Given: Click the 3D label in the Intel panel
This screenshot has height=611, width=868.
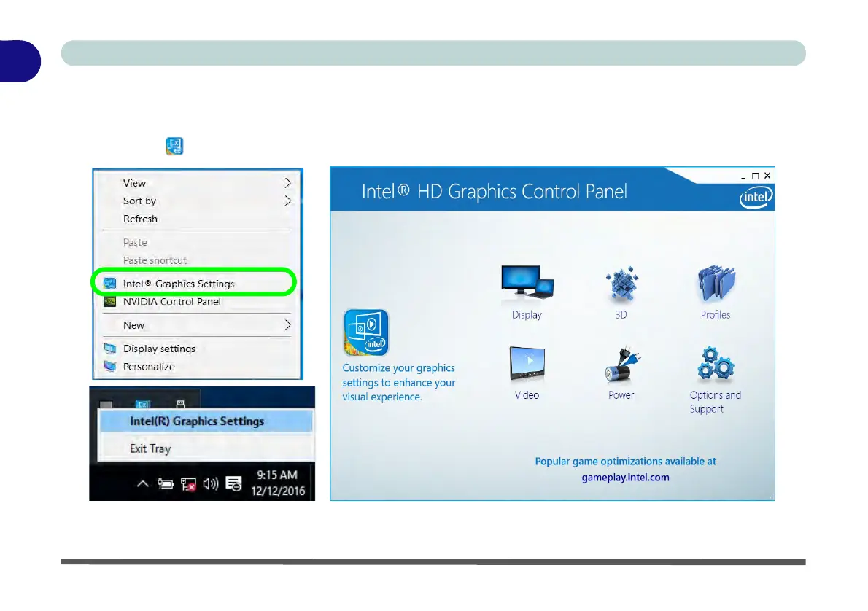Looking at the screenshot, I should tap(621, 314).
